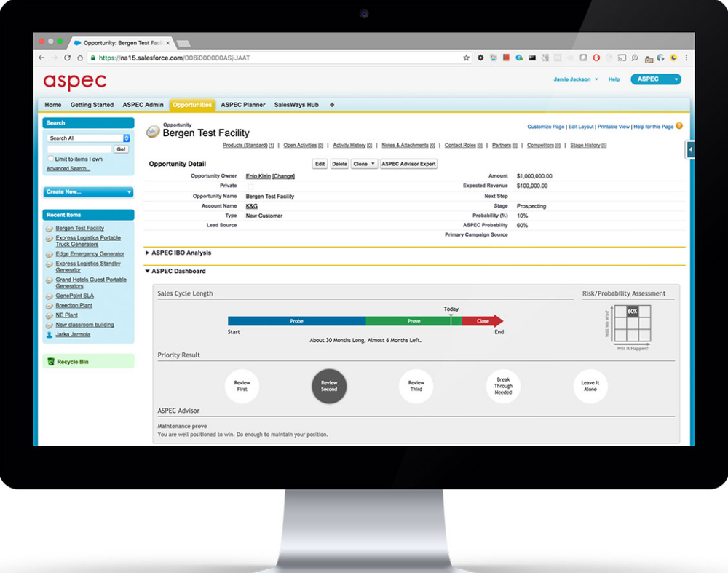The image size is (728, 573).
Task: Toggle Limit to items I own checkbox
Action: pos(51,159)
